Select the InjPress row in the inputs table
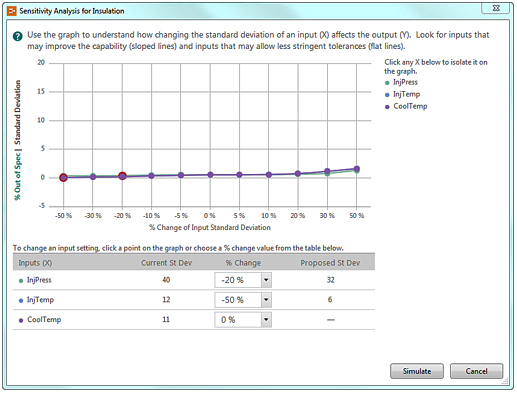 point(194,280)
